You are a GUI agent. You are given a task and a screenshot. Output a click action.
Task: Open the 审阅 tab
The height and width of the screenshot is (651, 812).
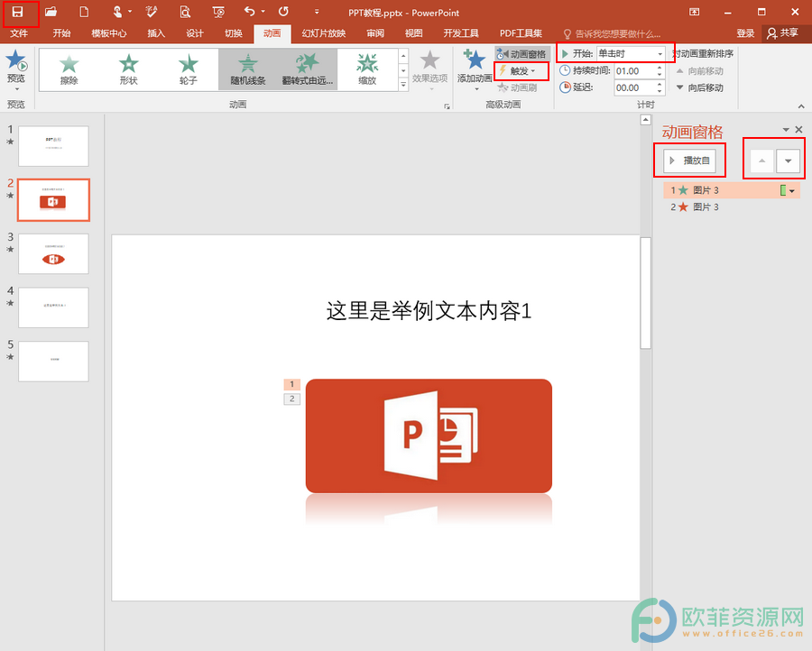375,33
